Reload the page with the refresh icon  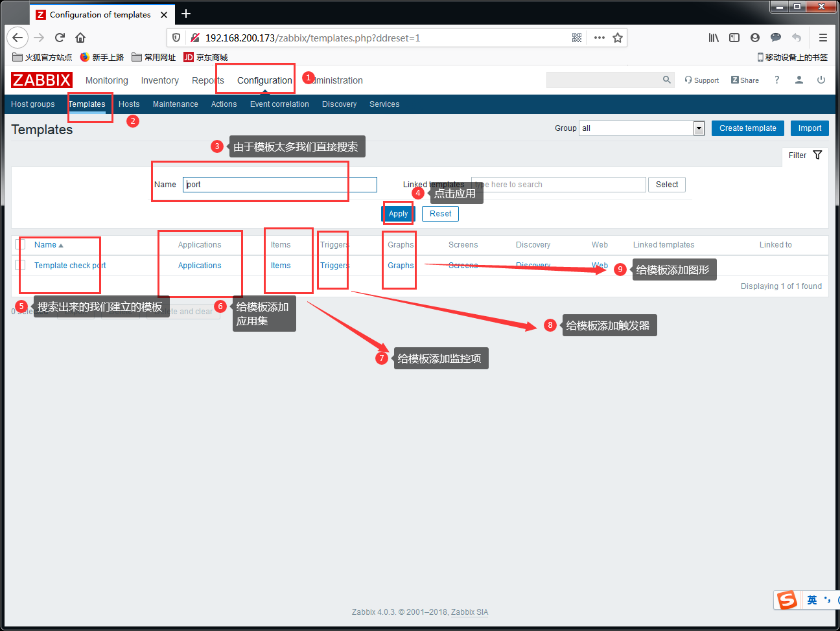tap(60, 38)
